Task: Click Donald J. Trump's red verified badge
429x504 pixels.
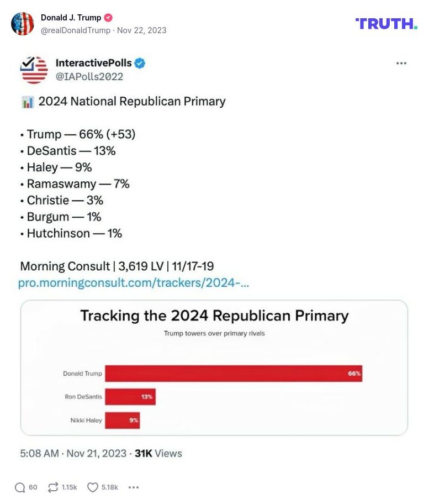Action: [107, 17]
